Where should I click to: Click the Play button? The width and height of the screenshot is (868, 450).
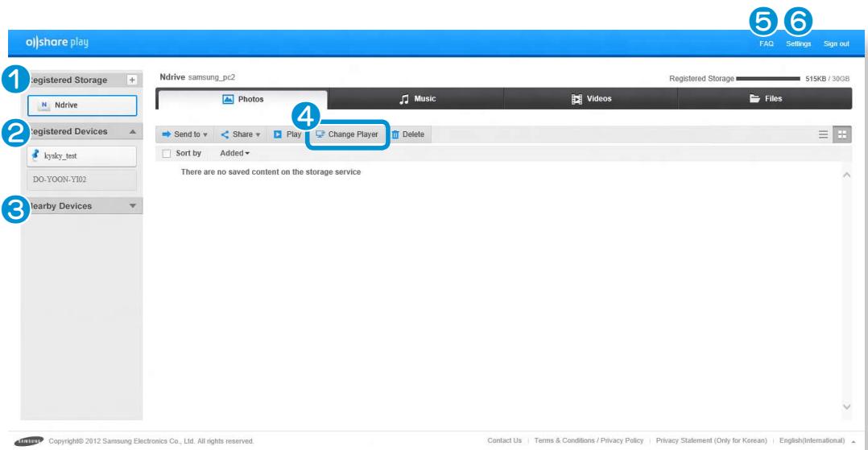(287, 134)
